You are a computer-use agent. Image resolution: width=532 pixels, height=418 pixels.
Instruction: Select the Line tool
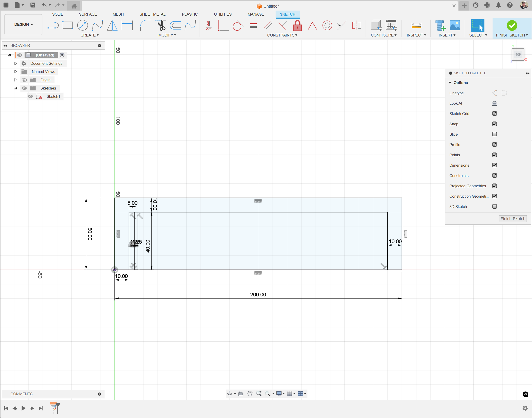click(53, 25)
